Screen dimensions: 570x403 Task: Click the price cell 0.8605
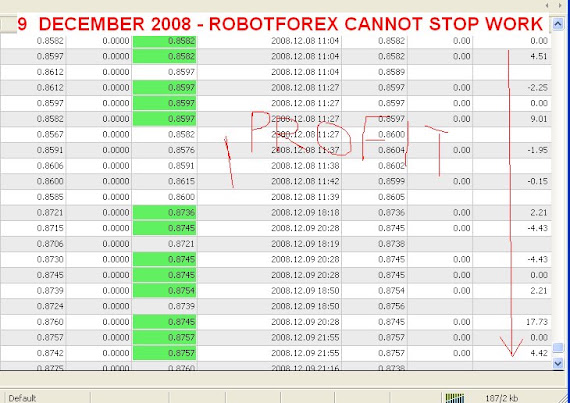392,197
